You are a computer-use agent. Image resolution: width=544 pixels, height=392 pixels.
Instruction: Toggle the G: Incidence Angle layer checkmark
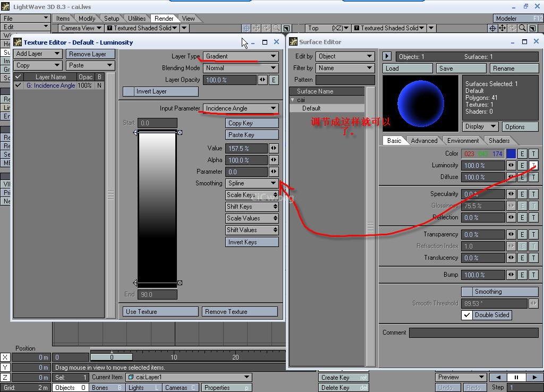coord(19,85)
